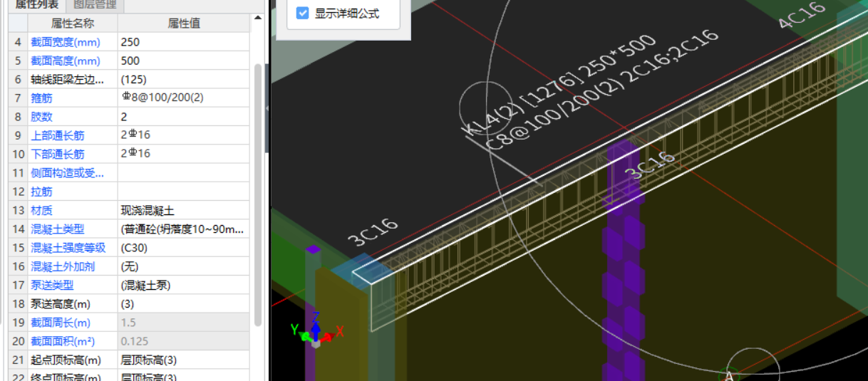Click the 属性值 column header
The height and width of the screenshot is (381, 868).
coord(184,24)
